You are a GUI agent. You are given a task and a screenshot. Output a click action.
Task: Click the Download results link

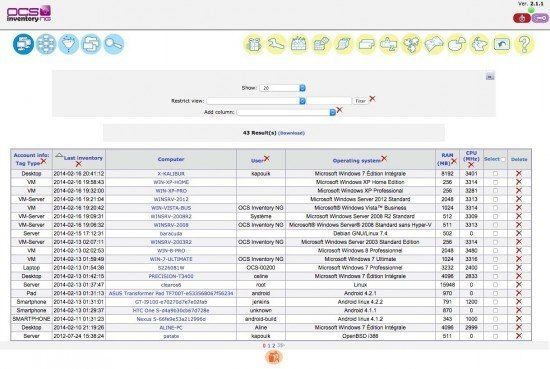291,133
